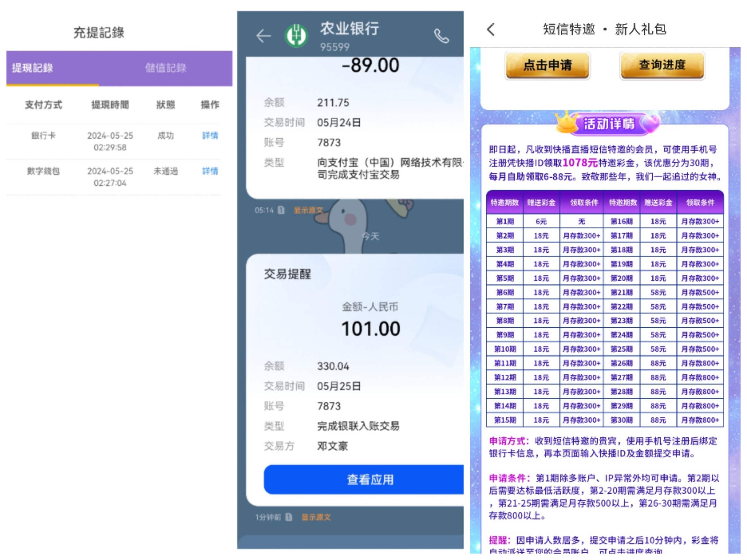Tap the phone call icon
747x560 pixels.
tap(442, 36)
